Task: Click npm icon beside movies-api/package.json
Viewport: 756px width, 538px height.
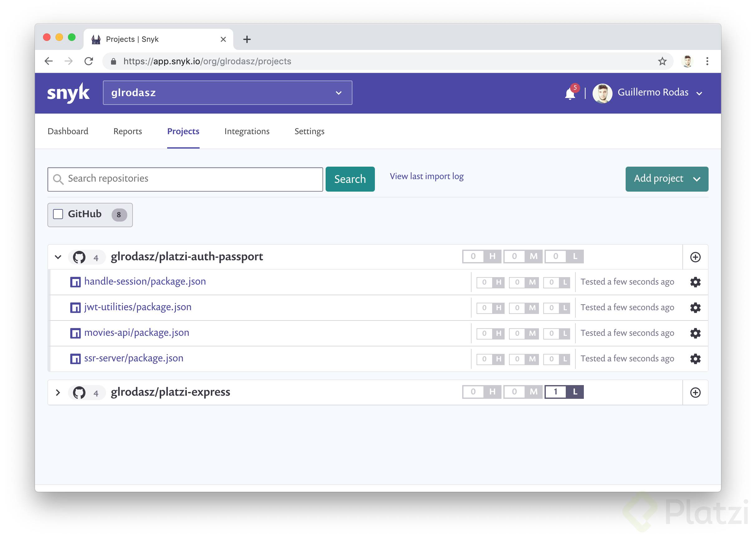Action: 75,333
